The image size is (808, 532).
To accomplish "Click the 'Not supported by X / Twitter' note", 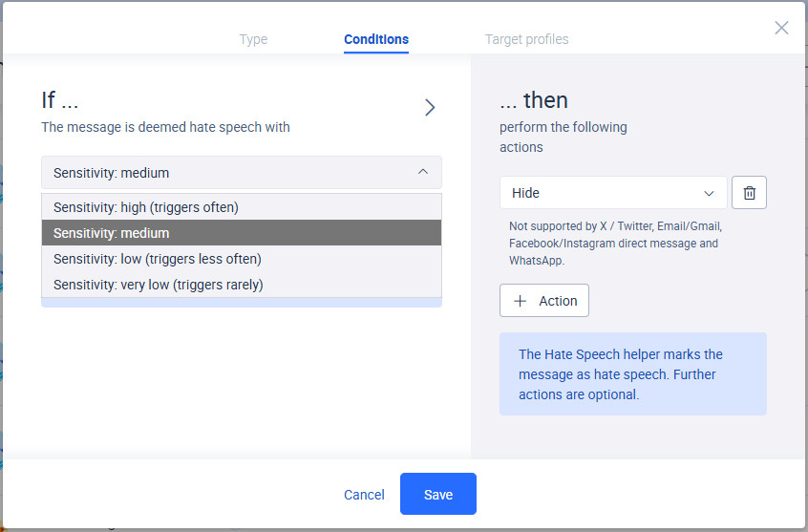I will click(x=616, y=244).
